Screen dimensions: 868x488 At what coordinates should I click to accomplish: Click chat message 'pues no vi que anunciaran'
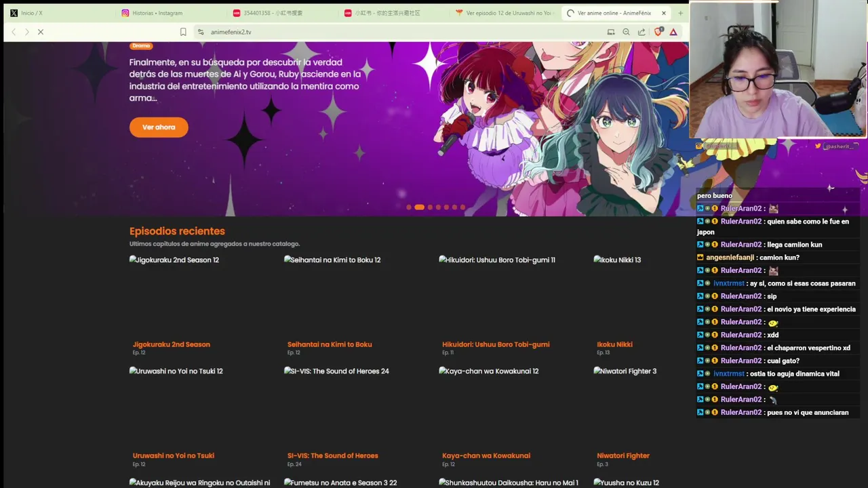click(x=808, y=412)
